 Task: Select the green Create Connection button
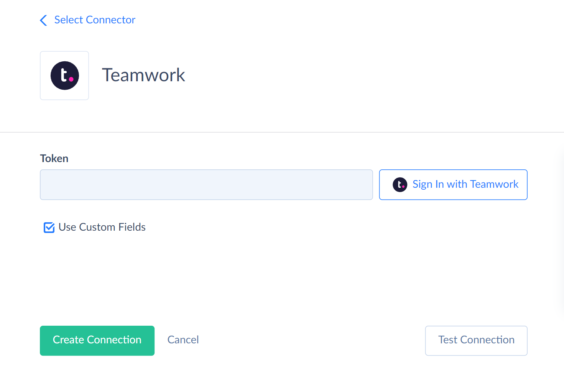coord(97,341)
